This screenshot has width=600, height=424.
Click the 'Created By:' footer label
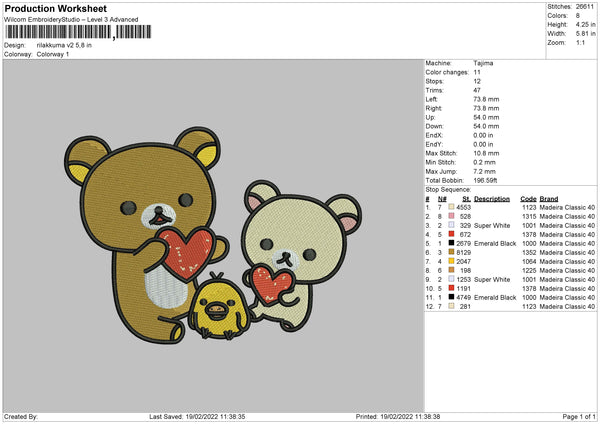[x=21, y=416]
